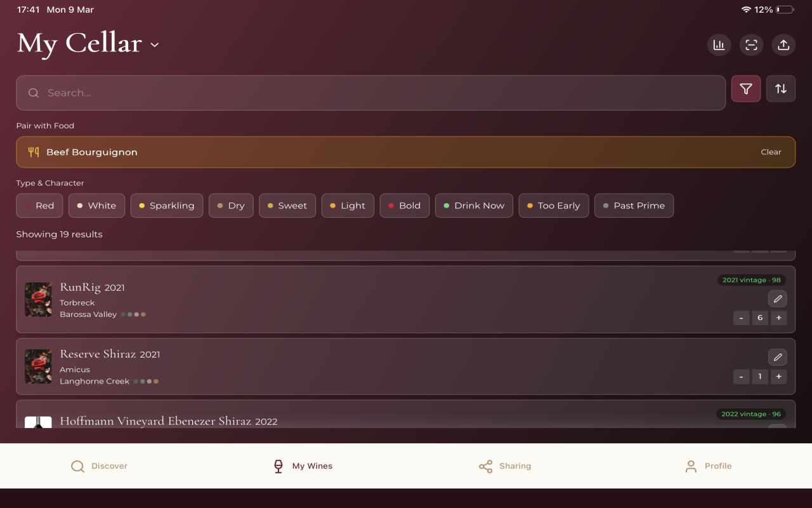Clear the Beef Bourguignon pairing
The image size is (812, 508).
[771, 152]
